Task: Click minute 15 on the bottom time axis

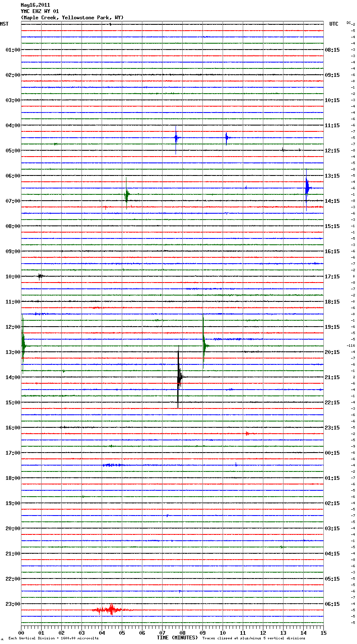Action: 323,633
